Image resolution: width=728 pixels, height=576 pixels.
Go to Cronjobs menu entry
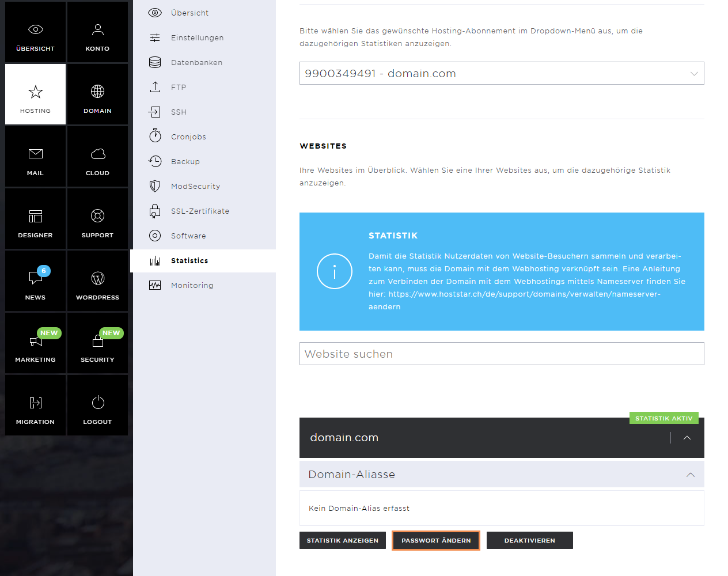(188, 137)
